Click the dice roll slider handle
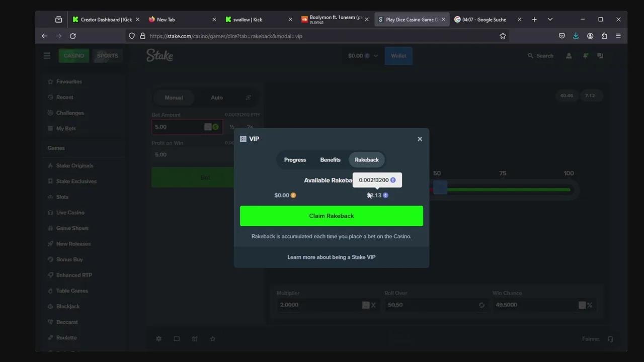Image resolution: width=644 pixels, height=362 pixels. 440,188
